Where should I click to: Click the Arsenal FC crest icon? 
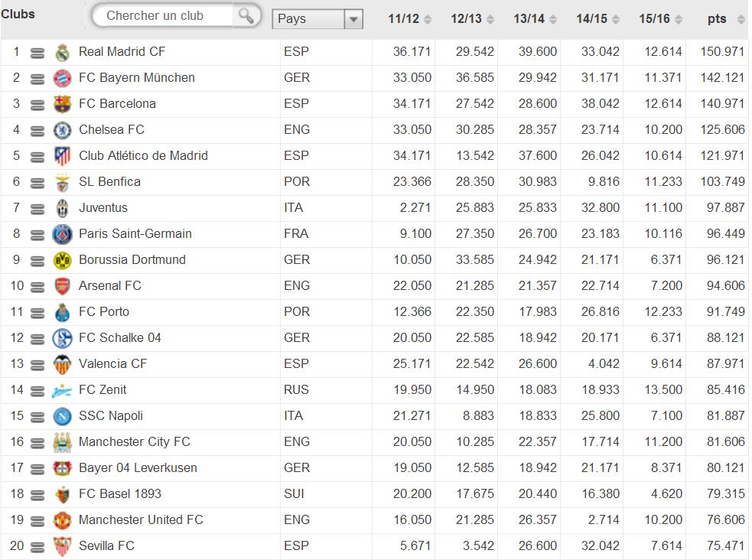(62, 286)
